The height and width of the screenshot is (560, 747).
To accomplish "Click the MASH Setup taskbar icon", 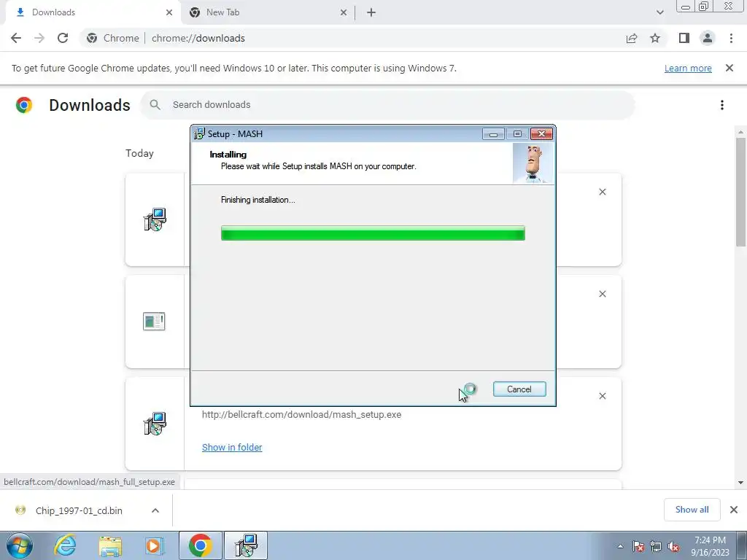I will pos(245,545).
